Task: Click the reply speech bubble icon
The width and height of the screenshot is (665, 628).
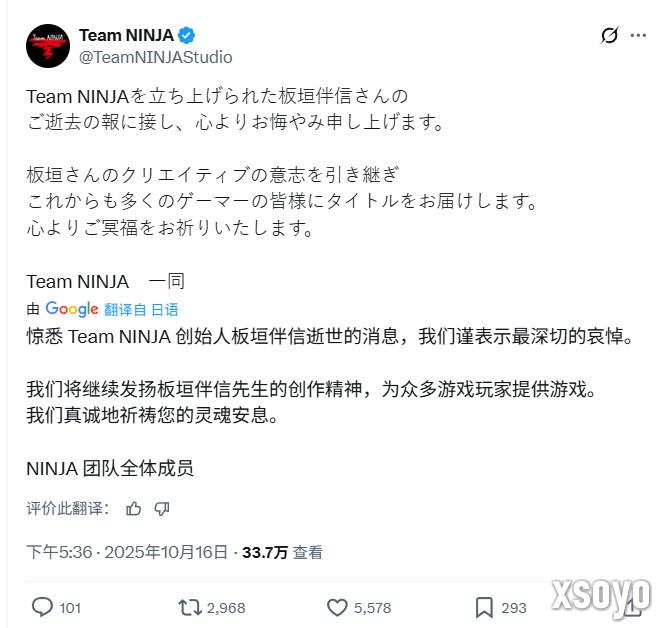Action: tap(42, 607)
